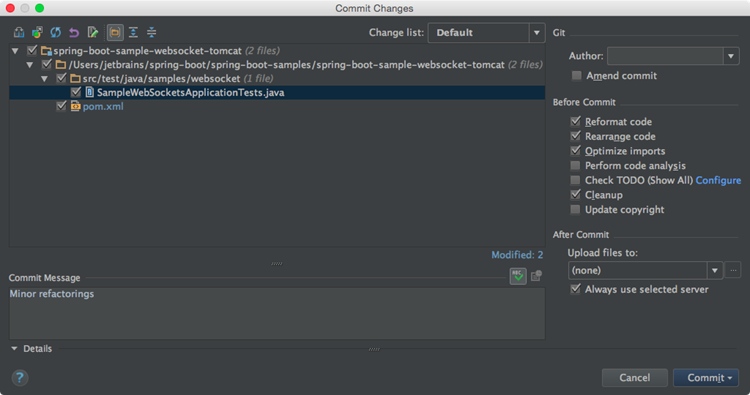This screenshot has height=395, width=750.
Task: Open the Commit button dropdown arrow
Action: [730, 378]
